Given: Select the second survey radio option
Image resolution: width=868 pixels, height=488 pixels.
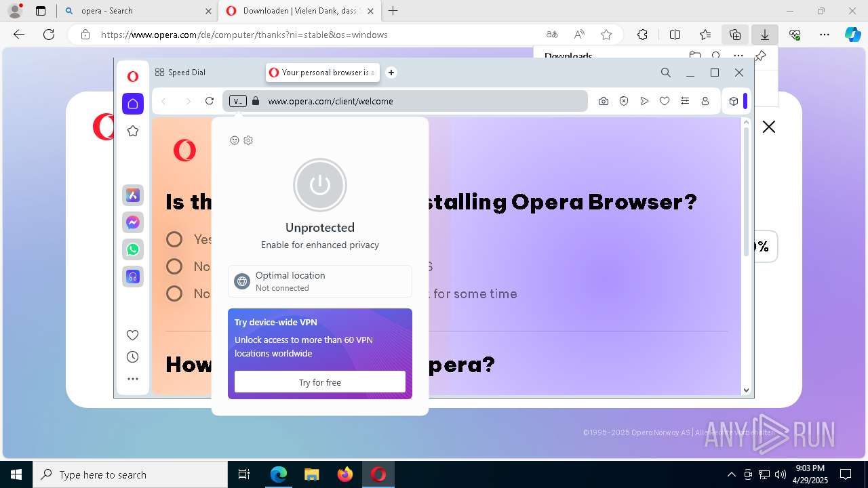Looking at the screenshot, I should [x=174, y=266].
